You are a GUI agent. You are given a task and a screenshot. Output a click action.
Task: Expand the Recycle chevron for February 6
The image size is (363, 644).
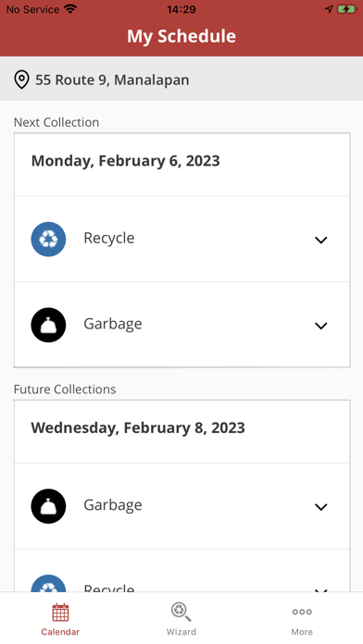tap(320, 240)
